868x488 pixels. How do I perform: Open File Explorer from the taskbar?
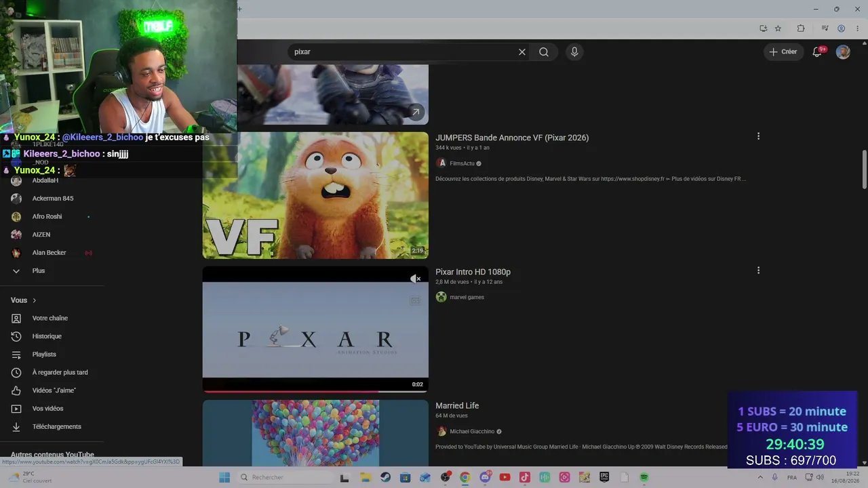click(365, 477)
